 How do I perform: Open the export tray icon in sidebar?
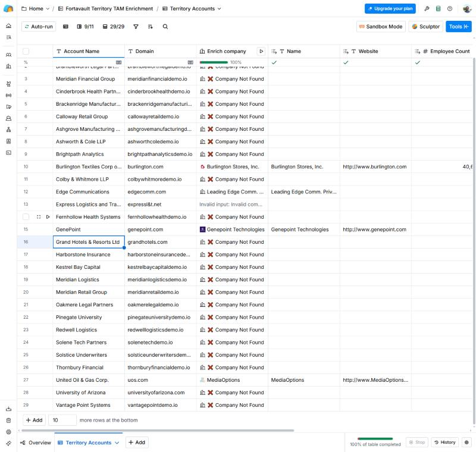click(8, 409)
